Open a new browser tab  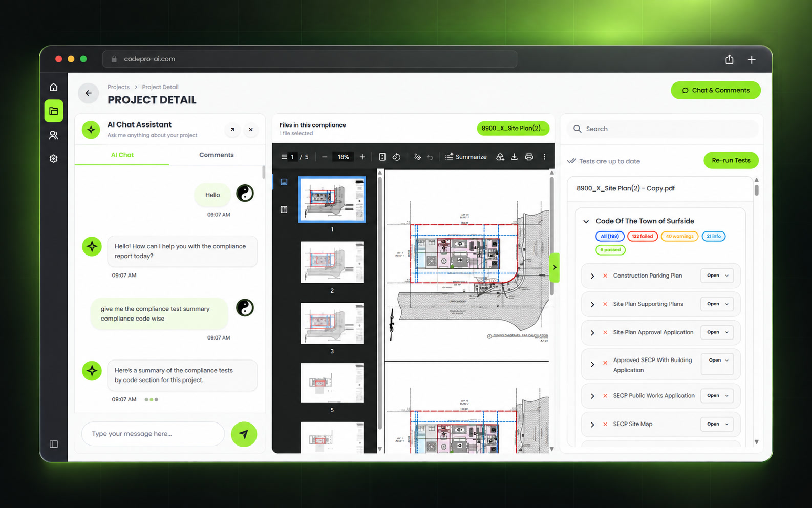752,59
